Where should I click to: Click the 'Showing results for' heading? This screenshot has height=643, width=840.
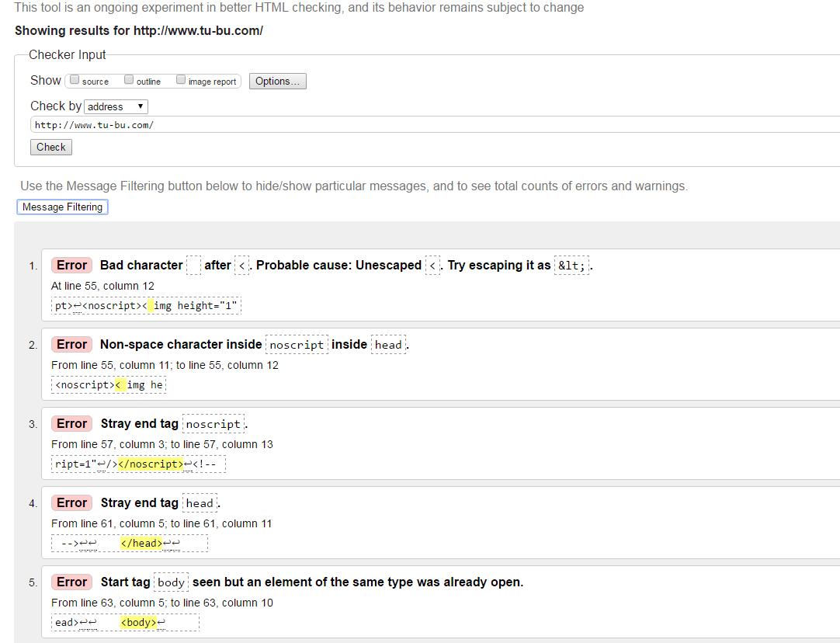(x=139, y=31)
